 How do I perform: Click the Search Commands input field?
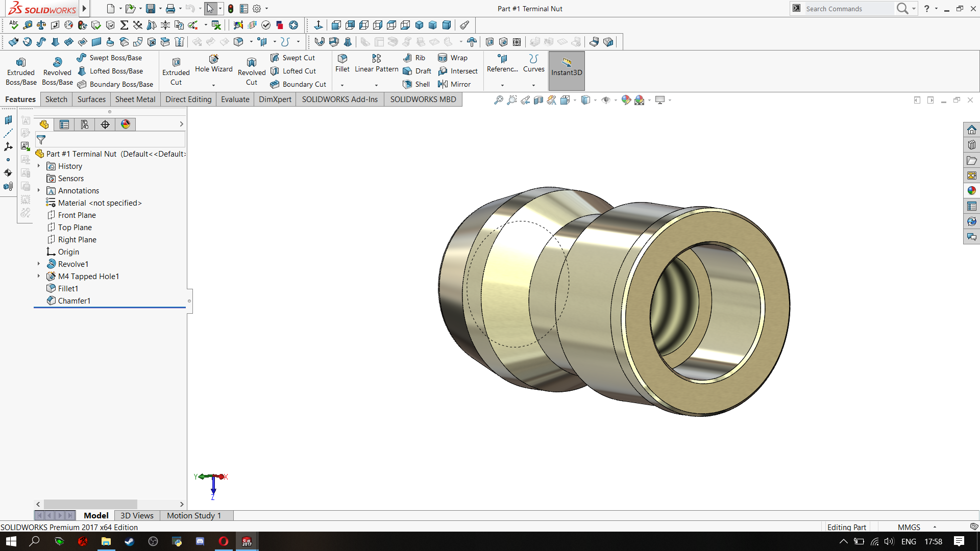pos(847,9)
